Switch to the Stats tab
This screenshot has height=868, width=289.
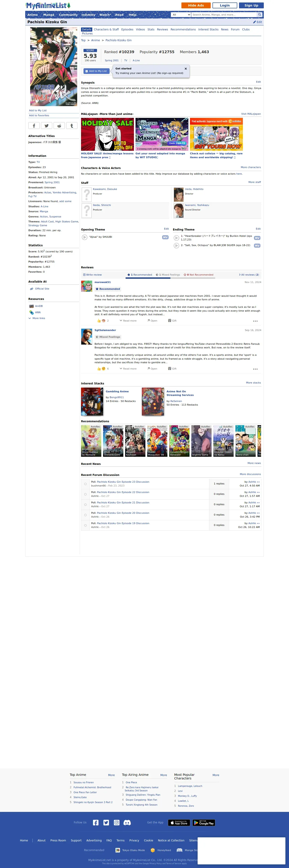[151, 30]
